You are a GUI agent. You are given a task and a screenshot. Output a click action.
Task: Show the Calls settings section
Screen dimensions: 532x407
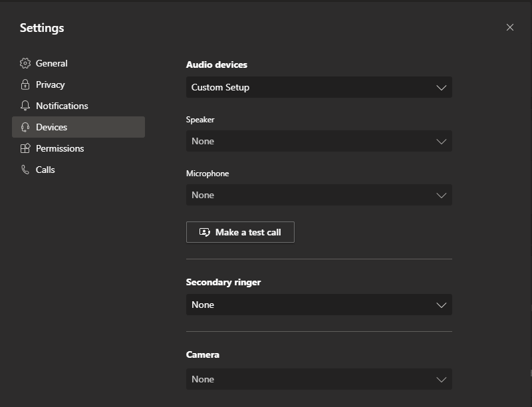point(45,170)
